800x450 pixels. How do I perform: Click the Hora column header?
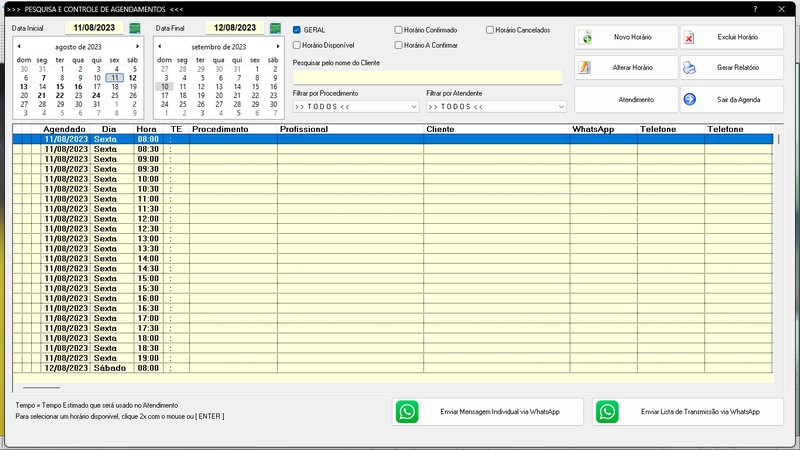tap(148, 129)
